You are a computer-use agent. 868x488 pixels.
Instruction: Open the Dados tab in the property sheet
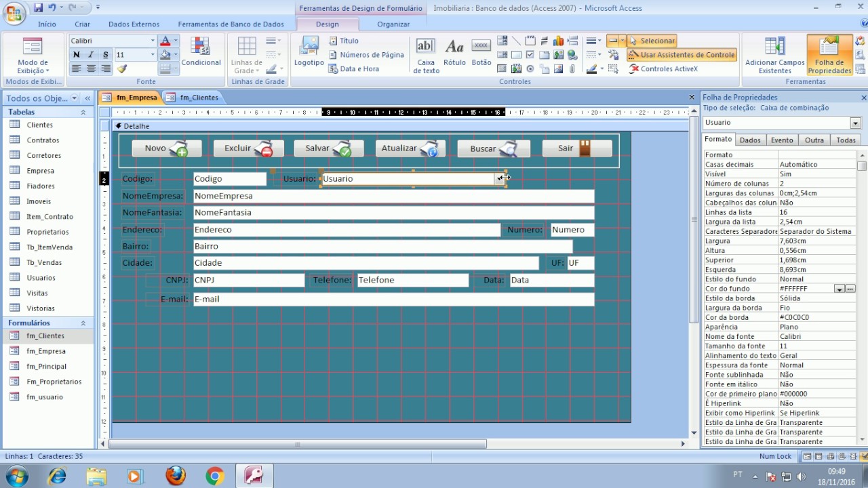click(x=749, y=140)
